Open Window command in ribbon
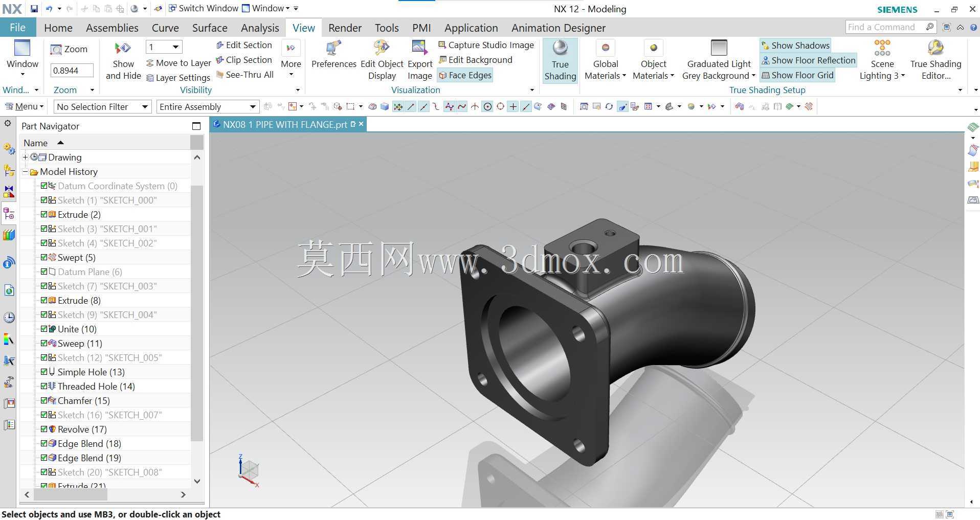The width and height of the screenshot is (980, 520). point(23,58)
